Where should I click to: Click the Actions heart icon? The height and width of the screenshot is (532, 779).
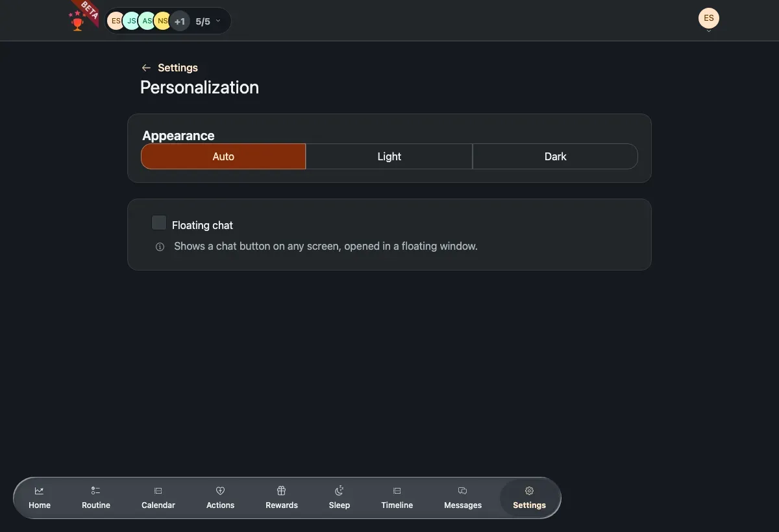click(220, 491)
